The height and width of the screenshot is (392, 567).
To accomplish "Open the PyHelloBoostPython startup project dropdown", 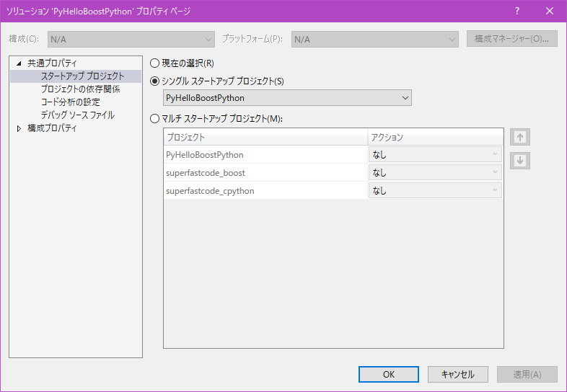I will coord(288,98).
